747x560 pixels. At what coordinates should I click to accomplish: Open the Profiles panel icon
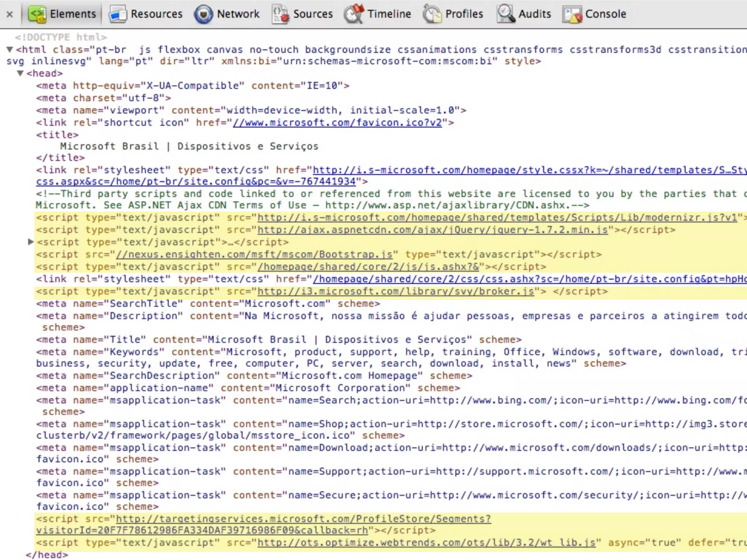point(432,14)
